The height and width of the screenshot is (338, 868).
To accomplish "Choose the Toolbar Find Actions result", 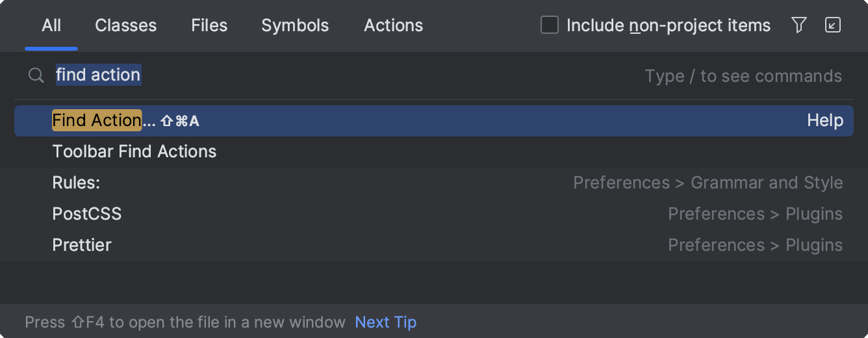I will point(434,151).
